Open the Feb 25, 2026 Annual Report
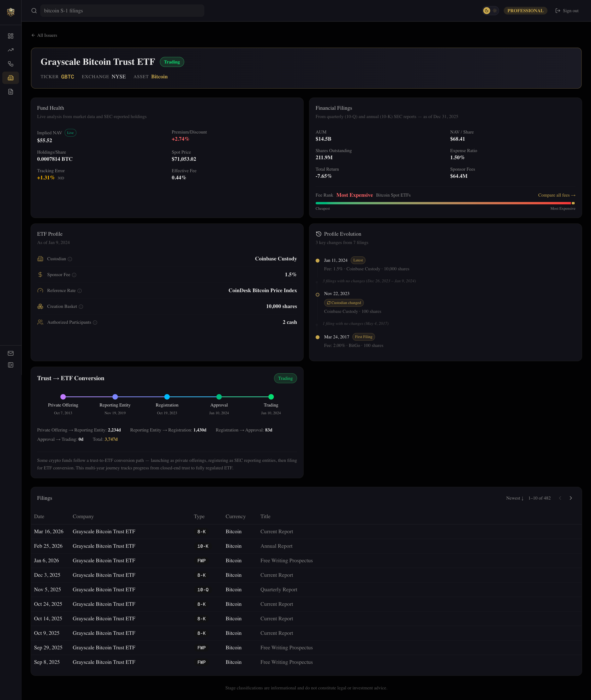Screen dimensions: 591x700 click(306, 546)
